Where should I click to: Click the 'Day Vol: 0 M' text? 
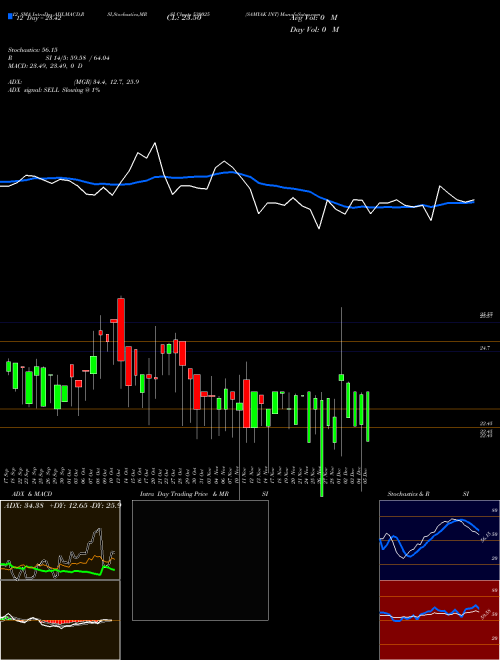tap(314, 30)
